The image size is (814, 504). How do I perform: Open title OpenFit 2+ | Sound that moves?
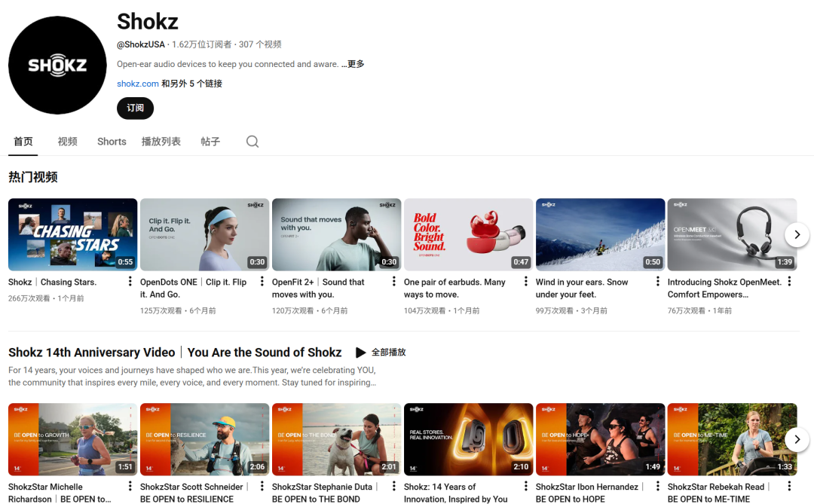coord(318,288)
